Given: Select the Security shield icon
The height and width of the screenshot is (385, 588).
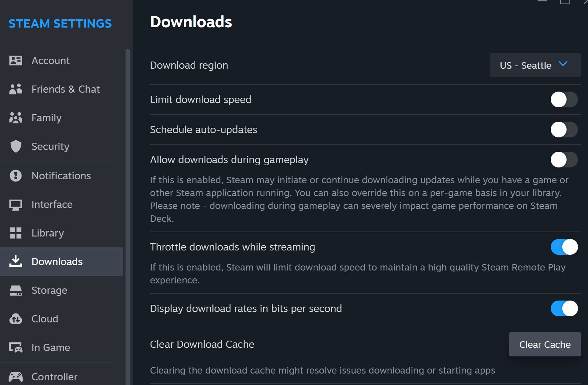Looking at the screenshot, I should pyautogui.click(x=16, y=146).
